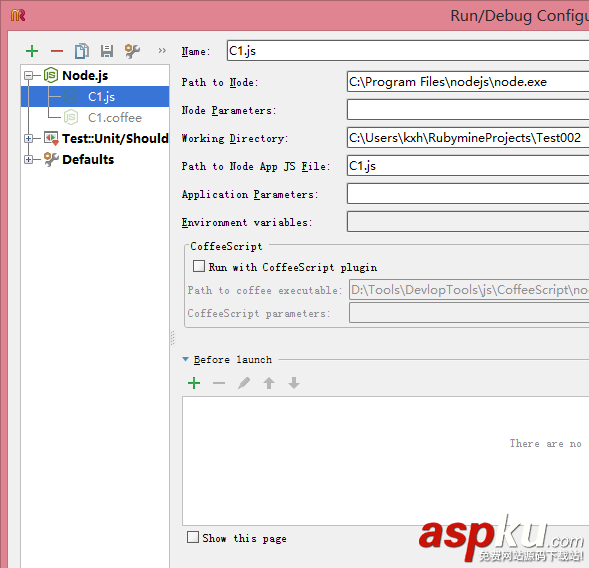Click the Node Parameters field

click(468, 110)
